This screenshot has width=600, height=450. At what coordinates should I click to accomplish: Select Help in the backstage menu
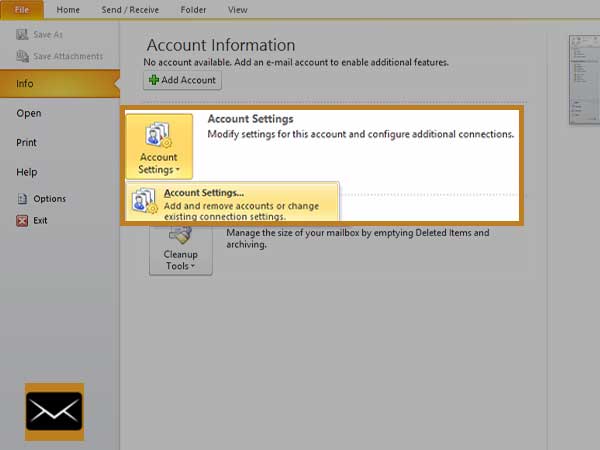coord(26,172)
